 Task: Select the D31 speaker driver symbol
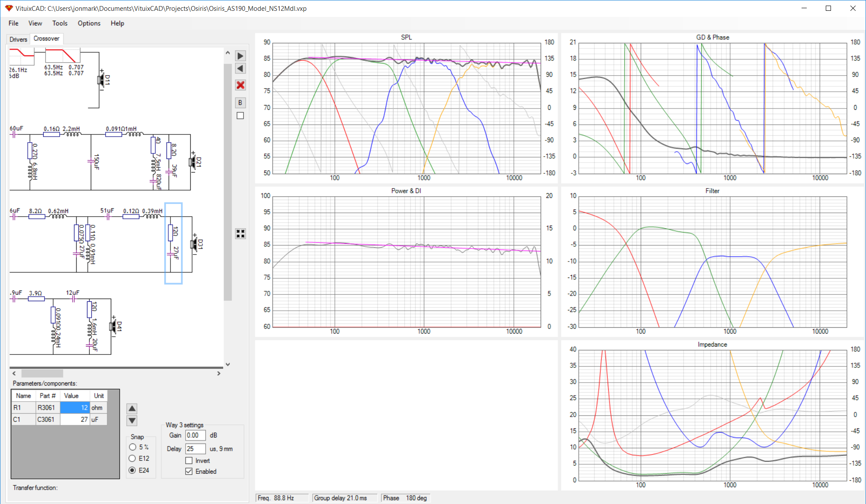click(195, 244)
